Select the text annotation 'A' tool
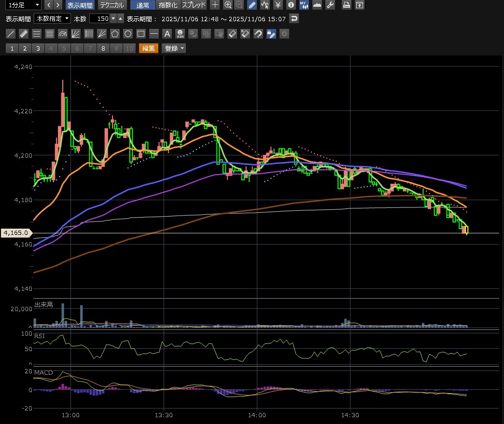 (x=167, y=34)
